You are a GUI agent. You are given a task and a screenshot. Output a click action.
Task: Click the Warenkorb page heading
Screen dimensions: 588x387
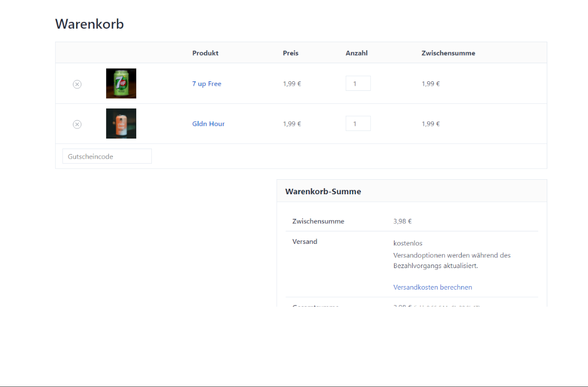tap(89, 24)
